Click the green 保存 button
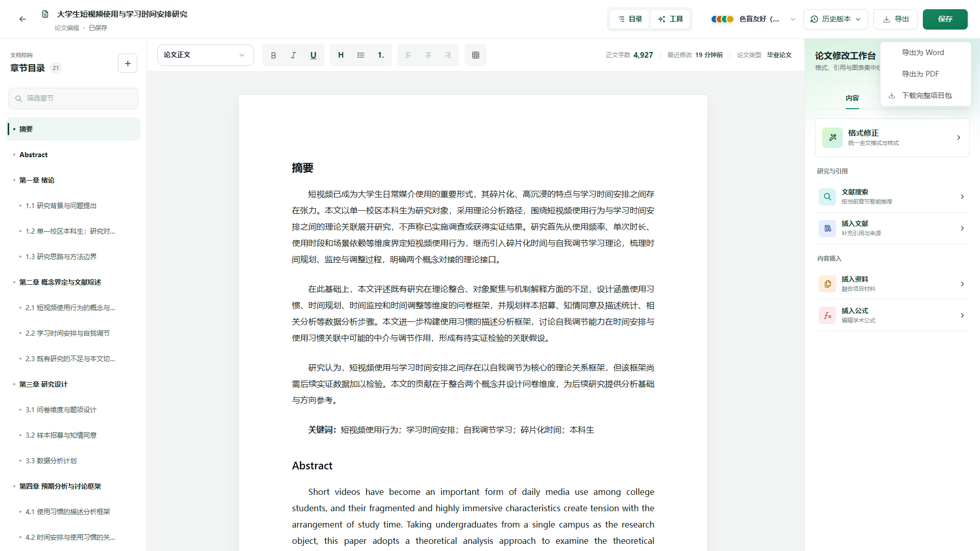This screenshot has width=980, height=551. (x=945, y=19)
